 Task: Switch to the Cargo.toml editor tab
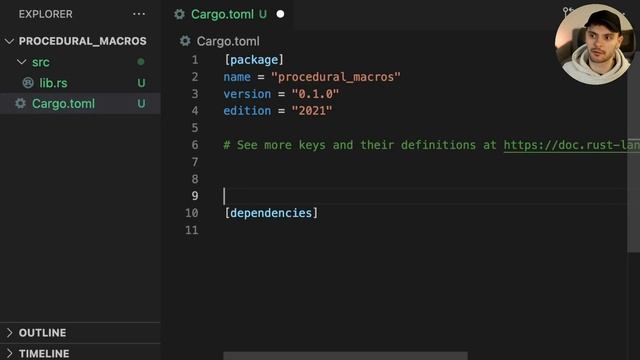[229, 14]
